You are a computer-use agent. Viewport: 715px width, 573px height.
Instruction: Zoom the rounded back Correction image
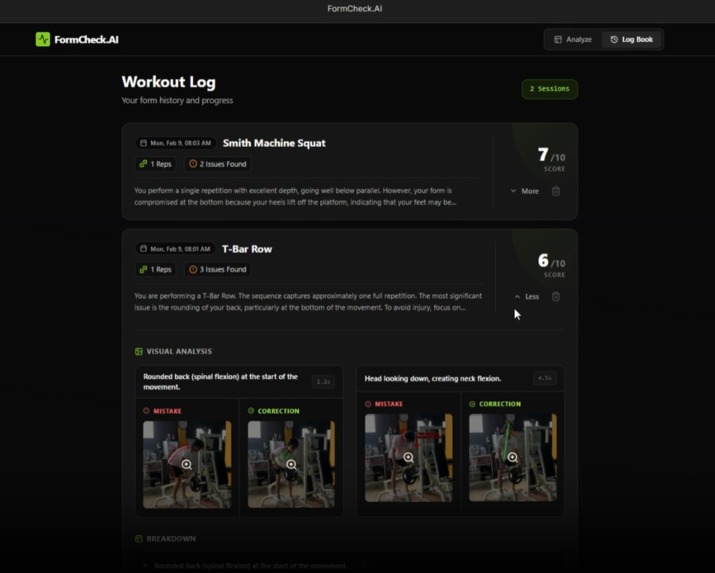(x=291, y=465)
